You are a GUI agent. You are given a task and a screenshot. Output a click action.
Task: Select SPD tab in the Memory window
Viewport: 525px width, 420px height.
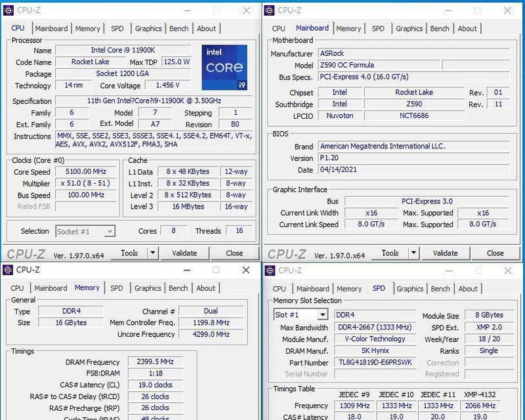(x=117, y=288)
